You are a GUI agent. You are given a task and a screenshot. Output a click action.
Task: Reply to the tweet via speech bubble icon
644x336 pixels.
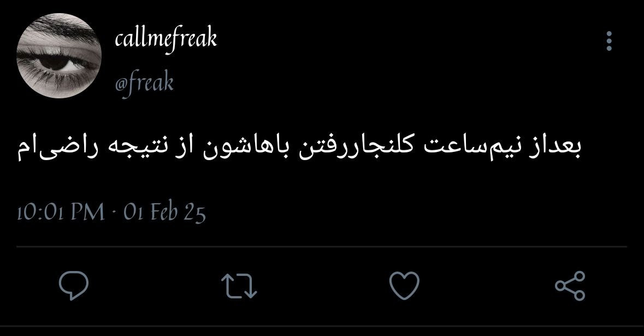[74, 286]
